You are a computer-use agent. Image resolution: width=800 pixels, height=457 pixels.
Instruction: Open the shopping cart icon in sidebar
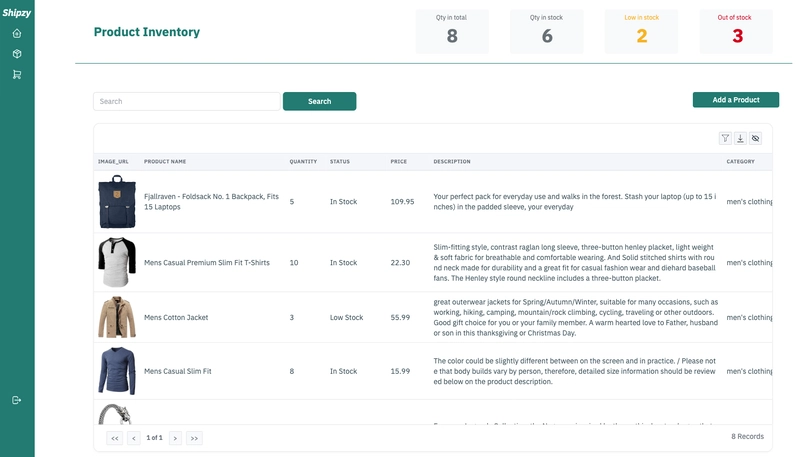tap(17, 74)
